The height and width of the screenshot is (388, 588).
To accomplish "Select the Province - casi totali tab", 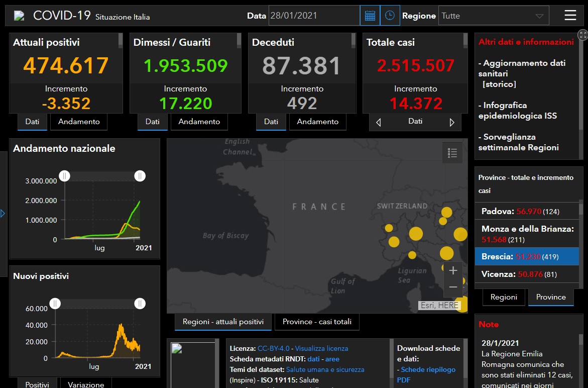I will (x=317, y=322).
